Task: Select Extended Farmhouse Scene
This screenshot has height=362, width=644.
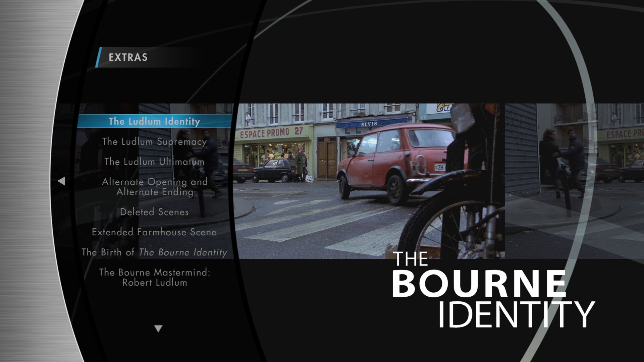Action: point(154,232)
